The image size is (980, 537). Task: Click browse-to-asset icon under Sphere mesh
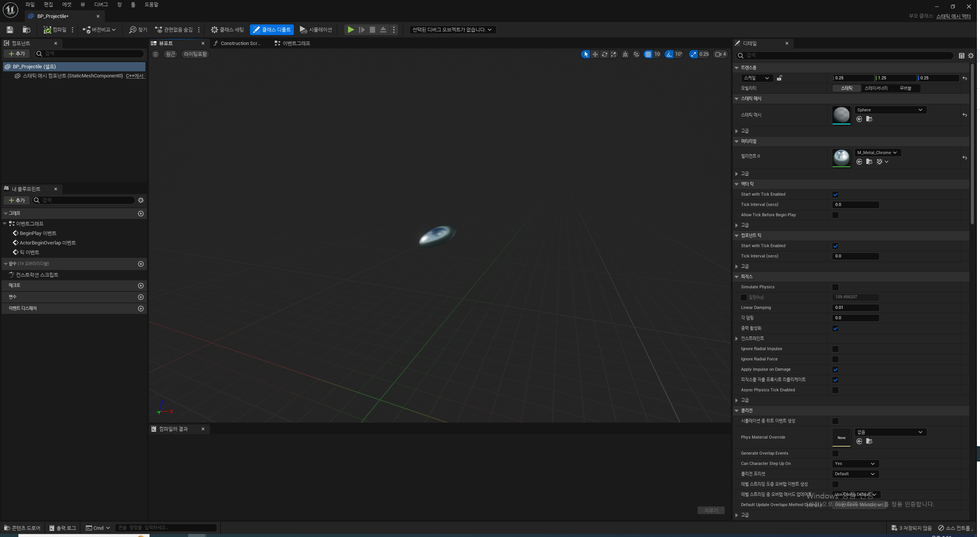pyautogui.click(x=869, y=119)
